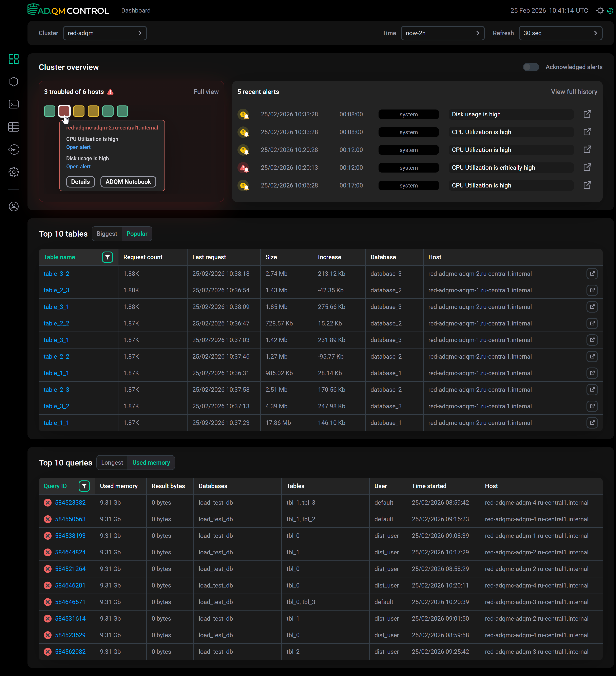The image size is (616, 676).
Task: Open external link for Disk usage is high alert
Action: point(587,114)
